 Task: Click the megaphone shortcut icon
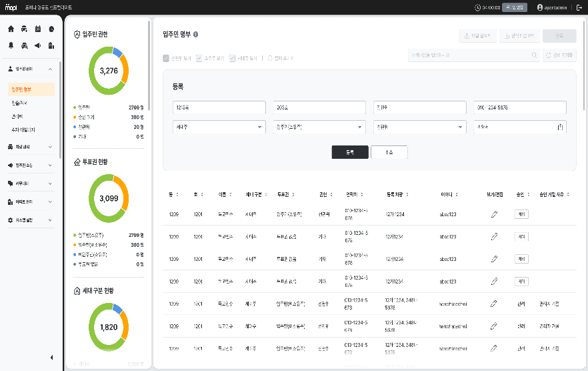[38, 45]
